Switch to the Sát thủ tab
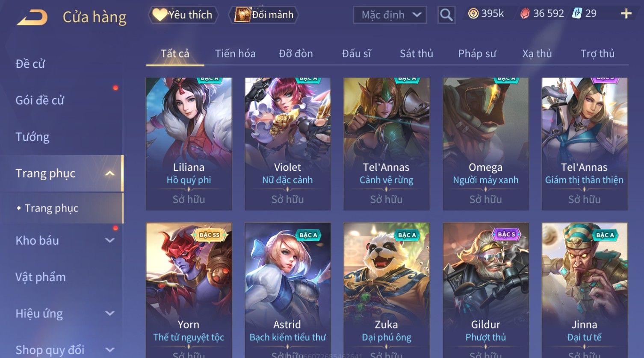The height and width of the screenshot is (358, 644). pyautogui.click(x=416, y=54)
